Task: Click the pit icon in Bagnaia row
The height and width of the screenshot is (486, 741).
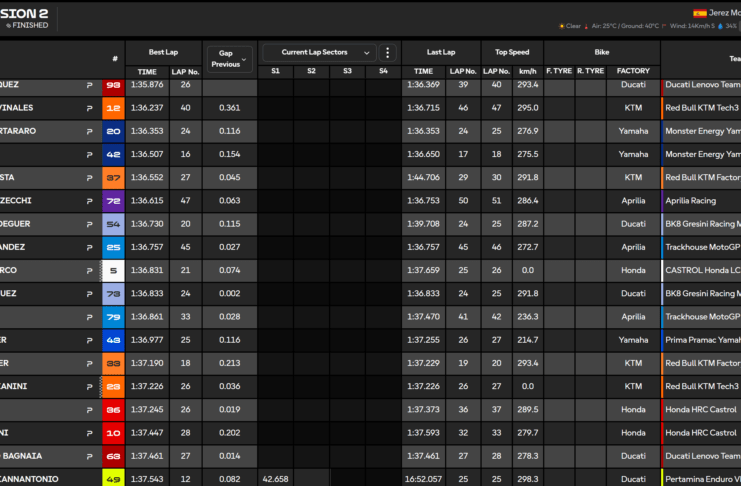Action: [x=89, y=455]
